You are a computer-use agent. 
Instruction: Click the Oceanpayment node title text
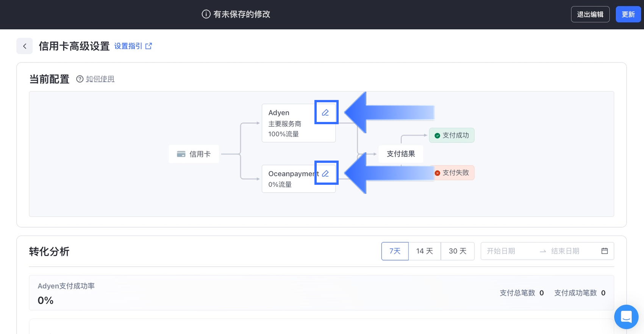pos(294,173)
